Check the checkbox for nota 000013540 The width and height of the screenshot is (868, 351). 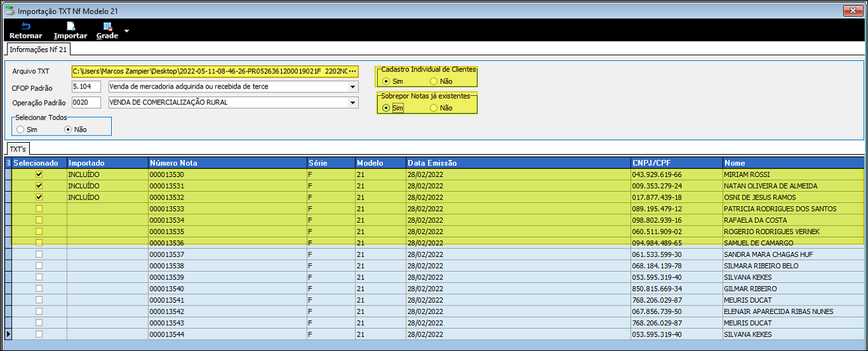point(39,289)
